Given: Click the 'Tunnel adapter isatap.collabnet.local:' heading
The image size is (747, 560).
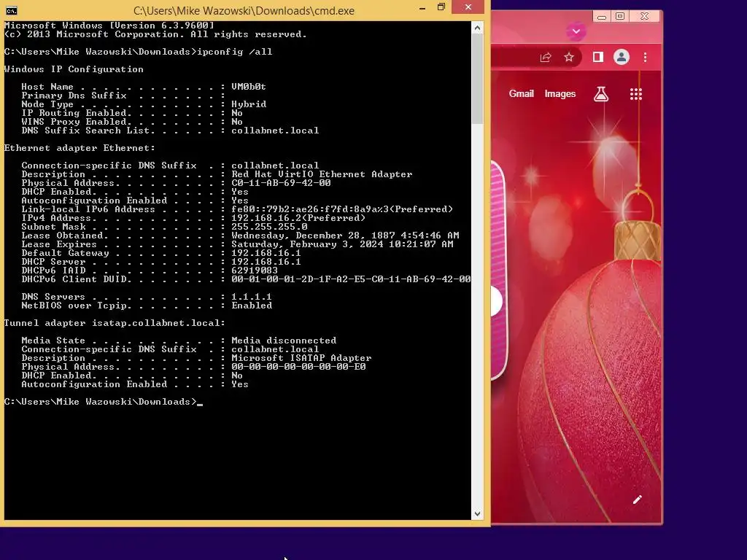Looking at the screenshot, I should click(x=115, y=323).
